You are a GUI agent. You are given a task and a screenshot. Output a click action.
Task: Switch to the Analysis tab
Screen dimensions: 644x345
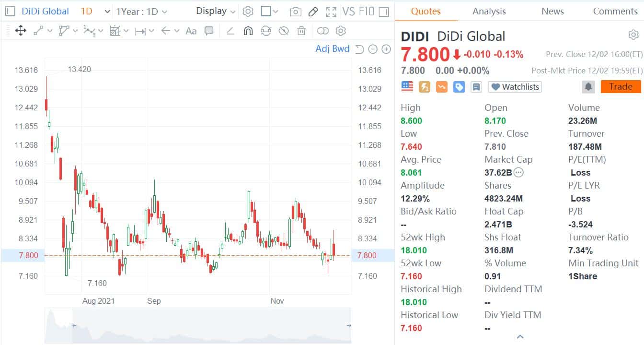pos(488,11)
